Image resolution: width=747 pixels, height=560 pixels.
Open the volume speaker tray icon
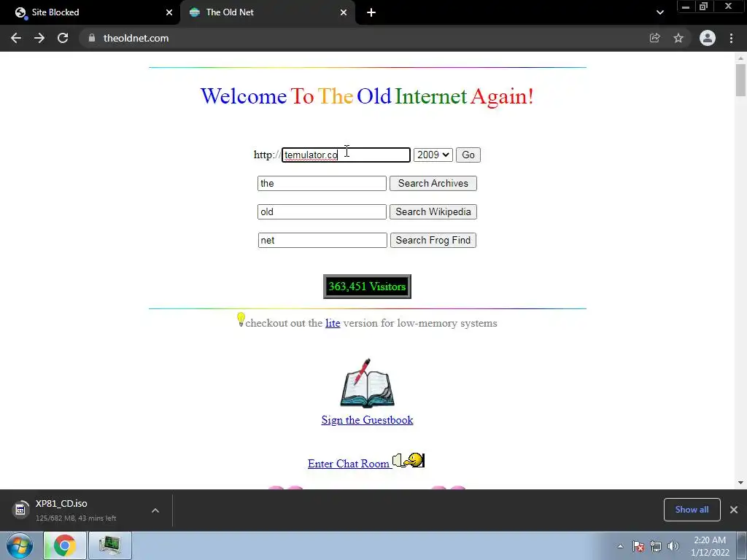[x=673, y=546]
